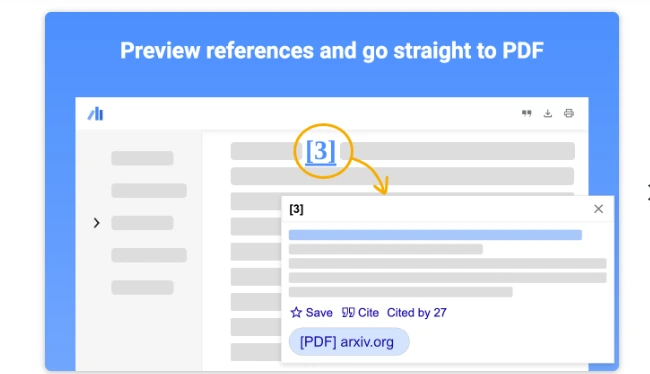Image resolution: width=650 pixels, height=374 pixels.
Task: Select the first outline item in sidebar
Action: [142, 158]
